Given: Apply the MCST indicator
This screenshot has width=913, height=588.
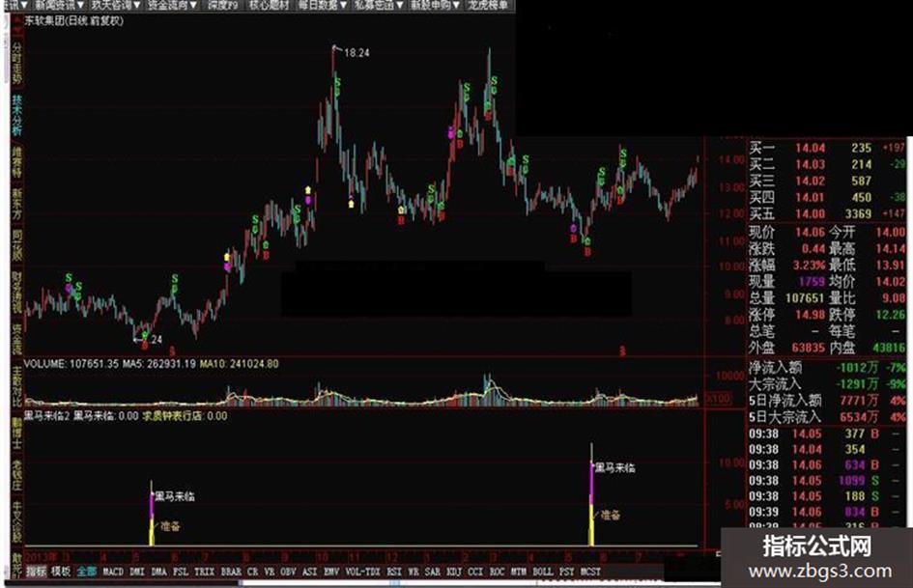Looking at the screenshot, I should click(590, 572).
